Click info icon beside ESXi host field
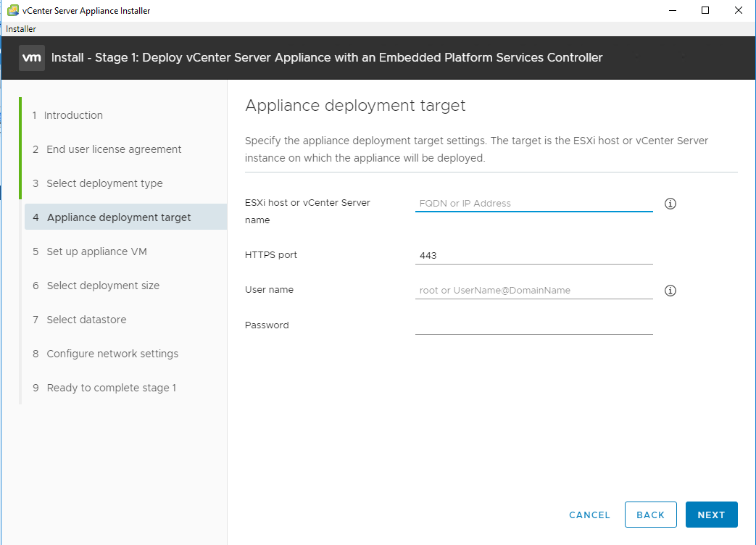Viewport: 756px width, 545px height. pos(670,204)
